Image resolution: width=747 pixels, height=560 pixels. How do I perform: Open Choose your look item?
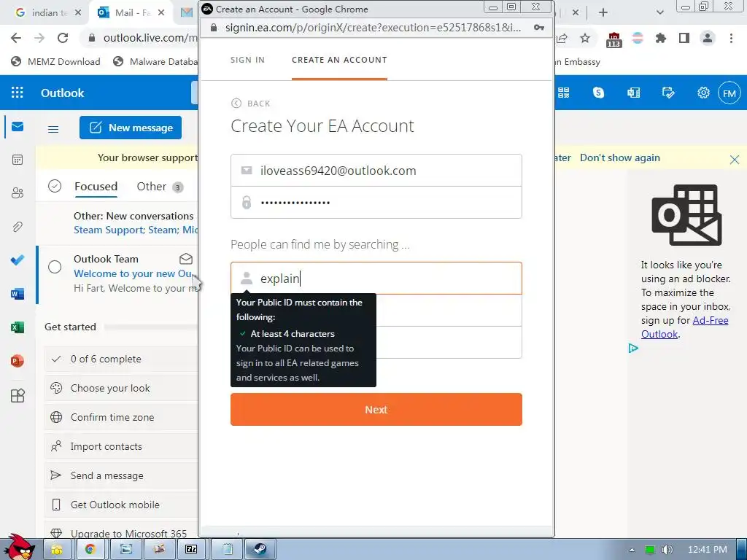click(x=122, y=388)
